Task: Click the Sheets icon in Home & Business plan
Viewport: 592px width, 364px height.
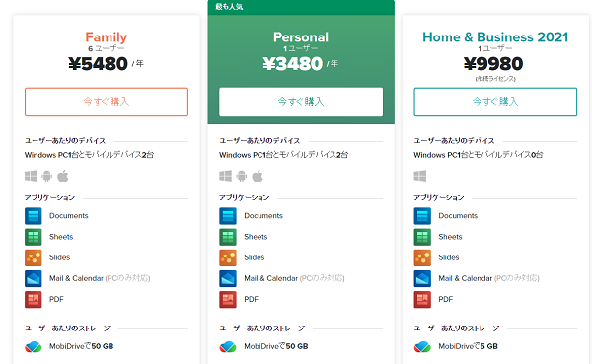Action: coord(422,237)
